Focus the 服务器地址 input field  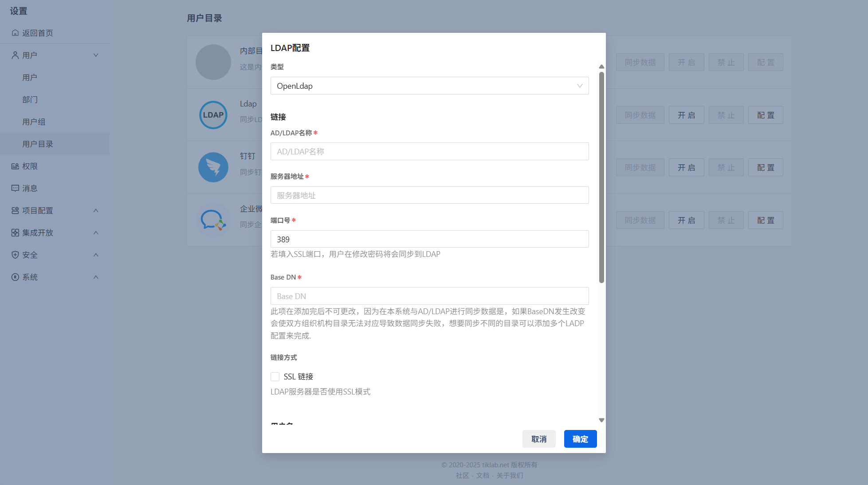point(429,195)
